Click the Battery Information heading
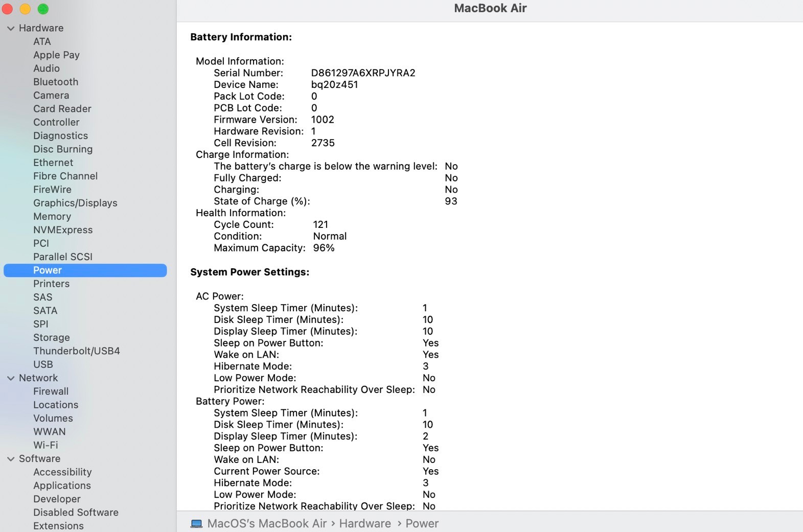This screenshot has width=803, height=532. tap(241, 37)
